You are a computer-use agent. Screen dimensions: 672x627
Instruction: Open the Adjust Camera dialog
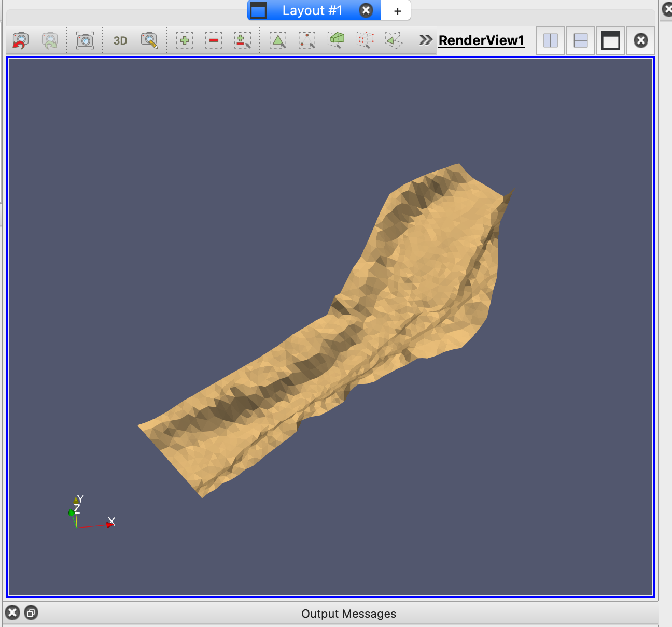(x=149, y=40)
